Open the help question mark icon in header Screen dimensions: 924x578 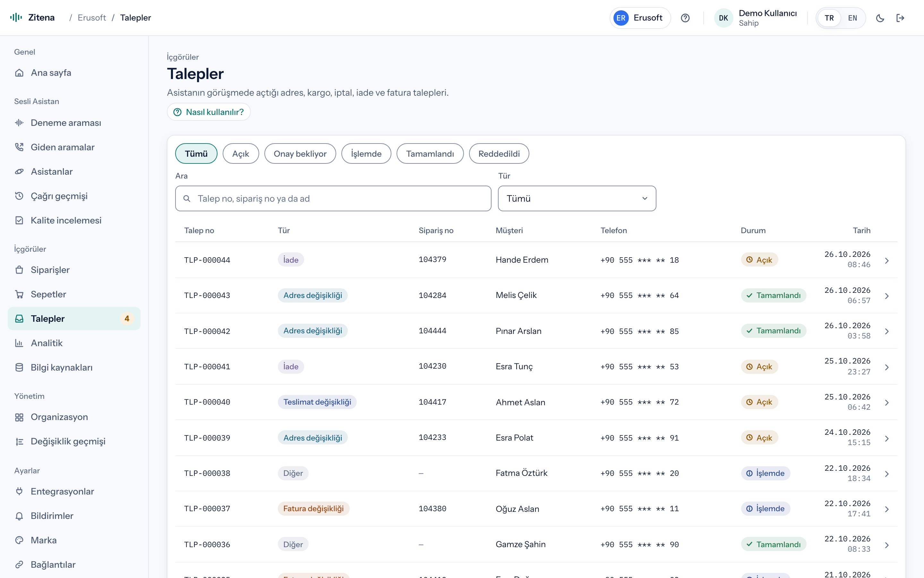click(685, 18)
